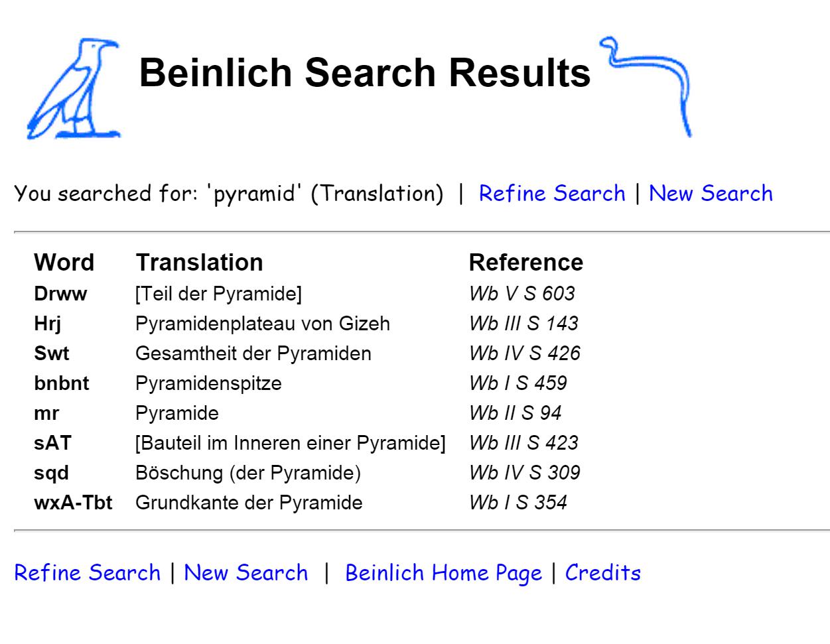
Task: Select the word Hrj entry
Action: [48, 324]
